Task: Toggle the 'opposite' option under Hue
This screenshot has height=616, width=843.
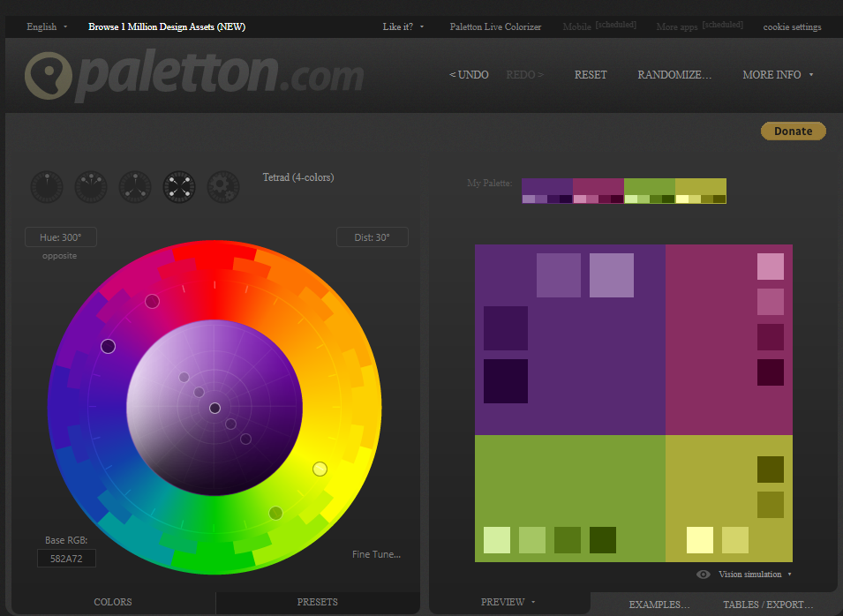Action: (x=60, y=256)
